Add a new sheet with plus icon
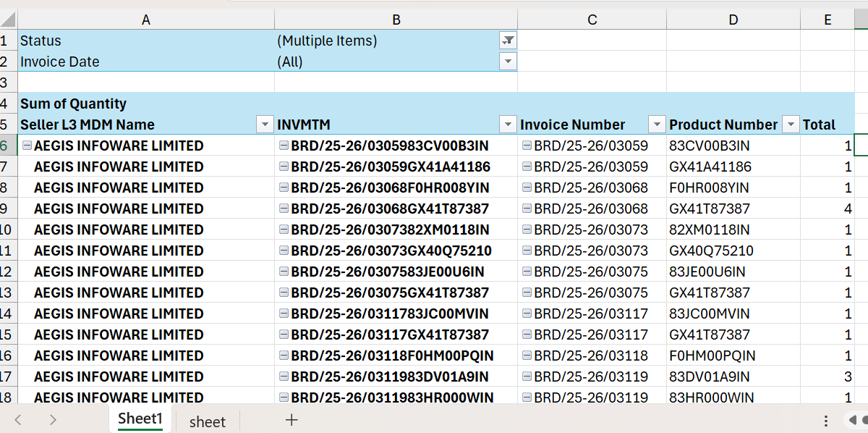The width and height of the screenshot is (868, 433). pos(292,420)
